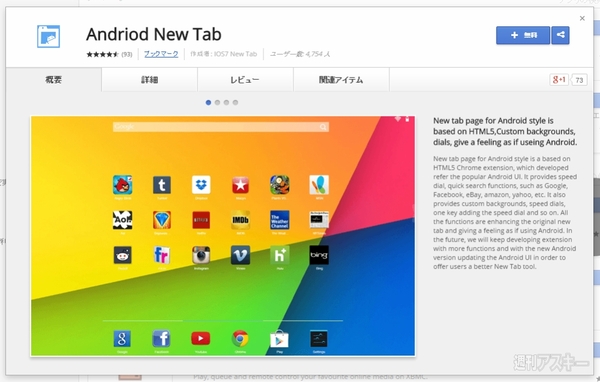Click the Plants vs Zombies icon
The height and width of the screenshot is (382, 600).
tap(280, 185)
